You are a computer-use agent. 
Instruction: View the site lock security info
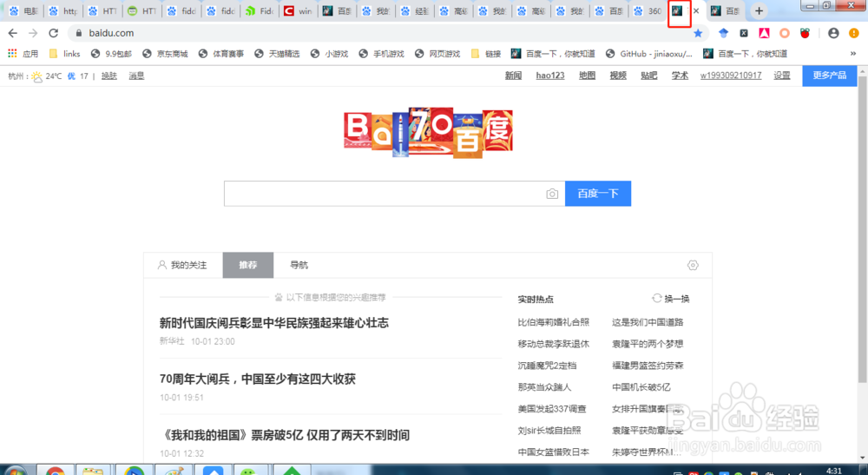pos(79,33)
